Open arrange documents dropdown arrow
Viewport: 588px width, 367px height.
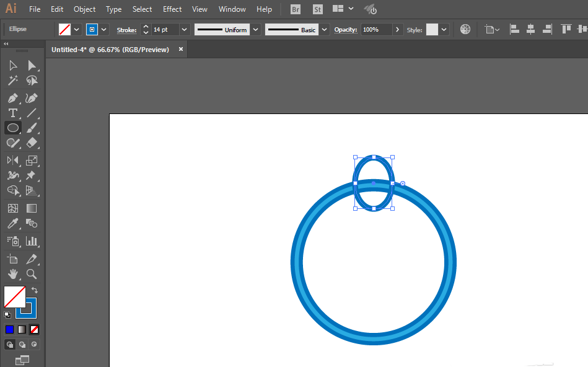pos(351,9)
